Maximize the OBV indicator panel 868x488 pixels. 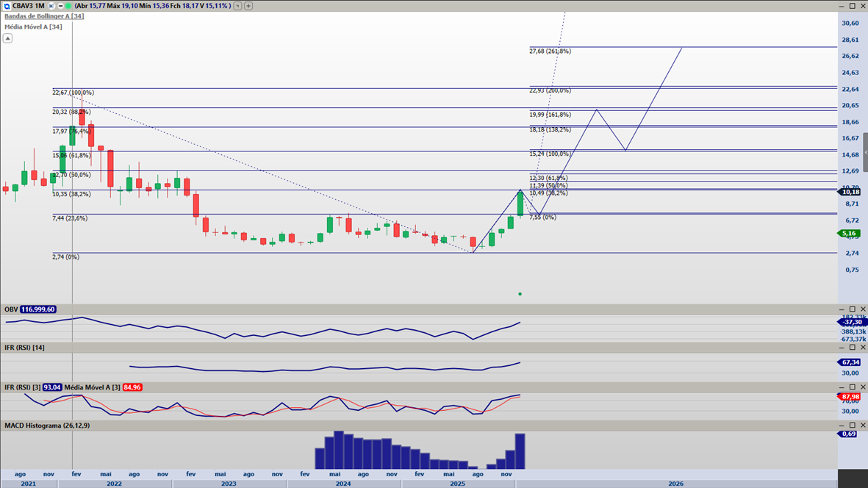[852, 309]
